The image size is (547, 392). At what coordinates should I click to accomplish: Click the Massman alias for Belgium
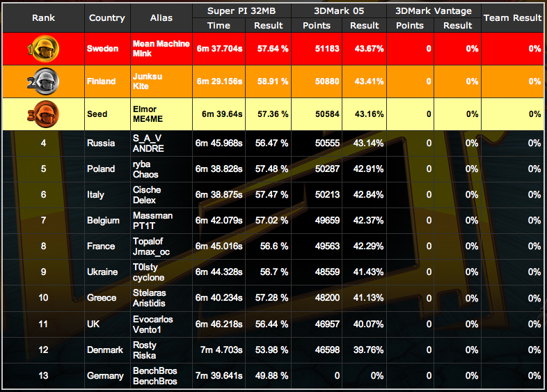pyautogui.click(x=152, y=216)
